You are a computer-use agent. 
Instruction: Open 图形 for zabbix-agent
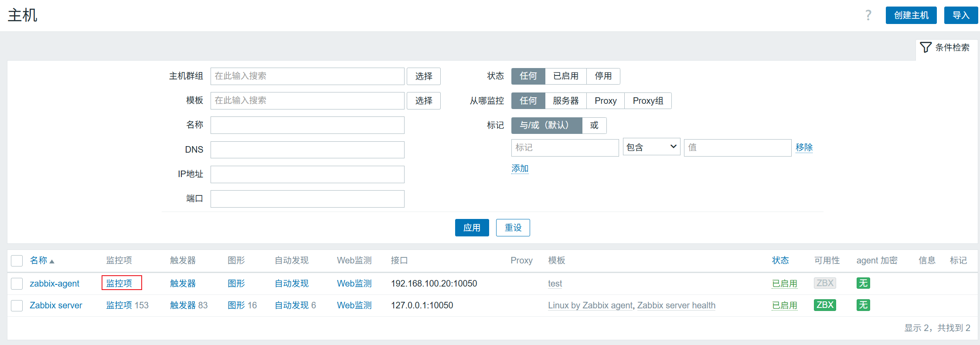(x=236, y=284)
